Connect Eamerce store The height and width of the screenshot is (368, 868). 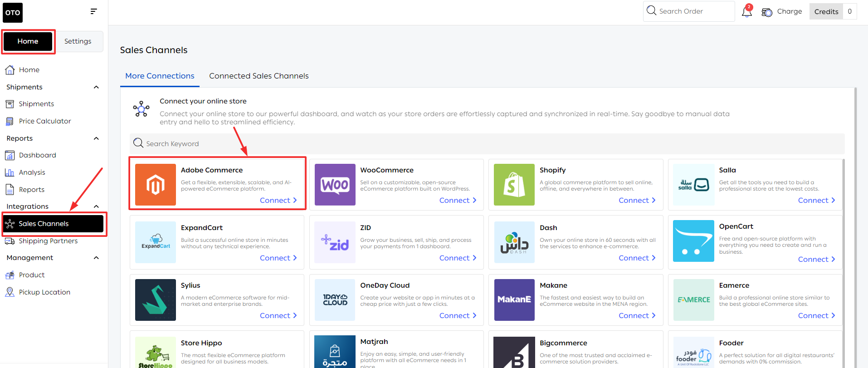coord(817,315)
